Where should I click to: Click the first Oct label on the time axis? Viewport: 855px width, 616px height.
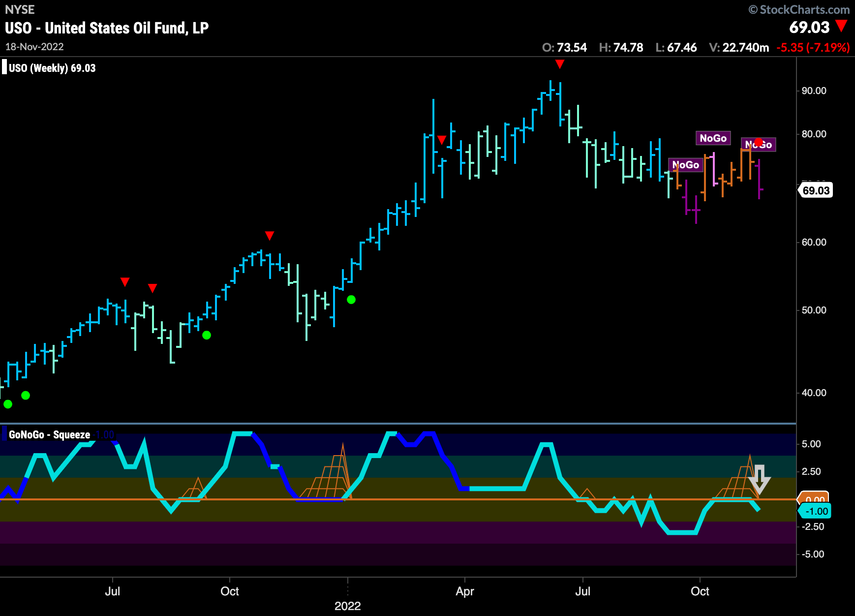[x=230, y=591]
